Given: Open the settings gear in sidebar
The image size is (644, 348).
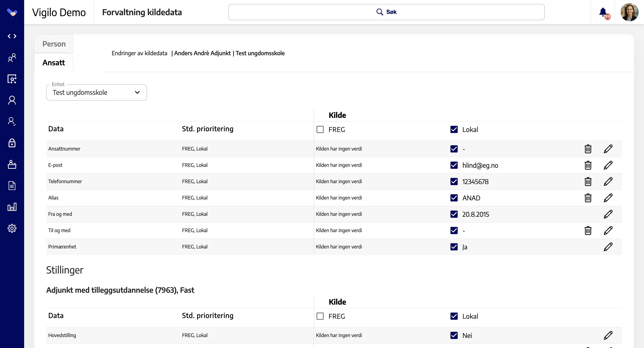Looking at the screenshot, I should [12, 228].
